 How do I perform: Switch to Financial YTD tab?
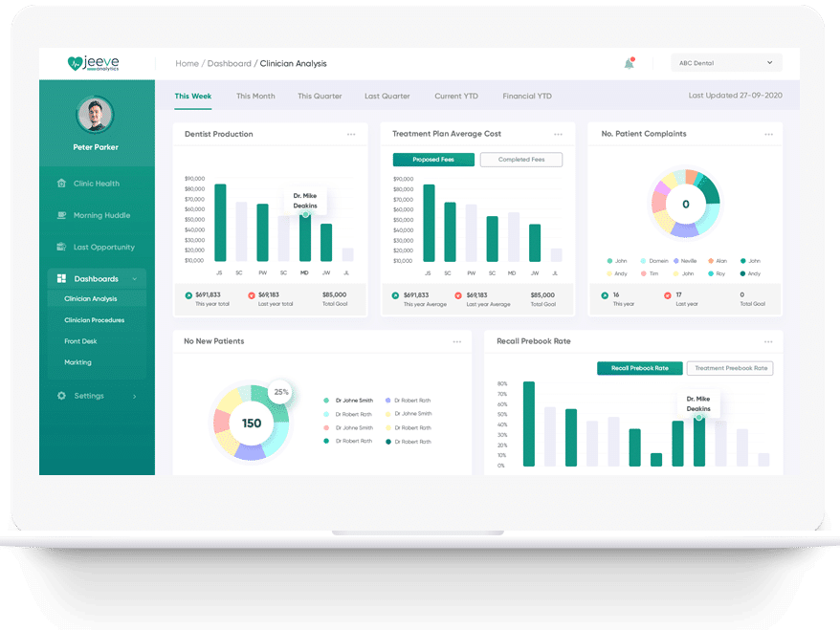[527, 97]
